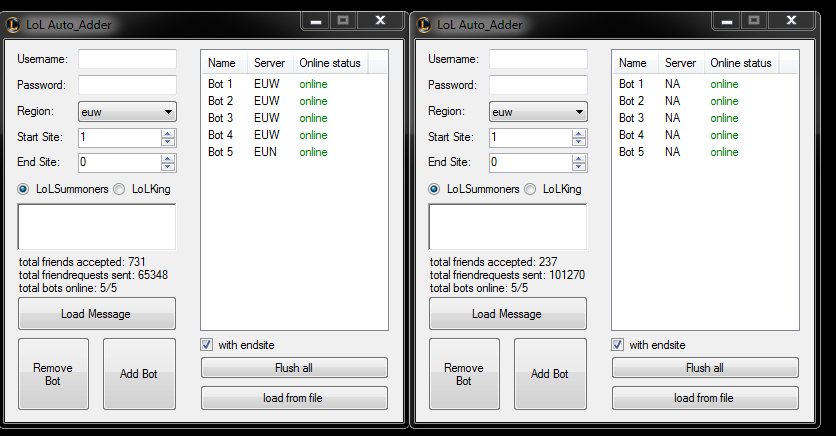Click 'total friendrequests sent: 101270' text

tap(508, 275)
